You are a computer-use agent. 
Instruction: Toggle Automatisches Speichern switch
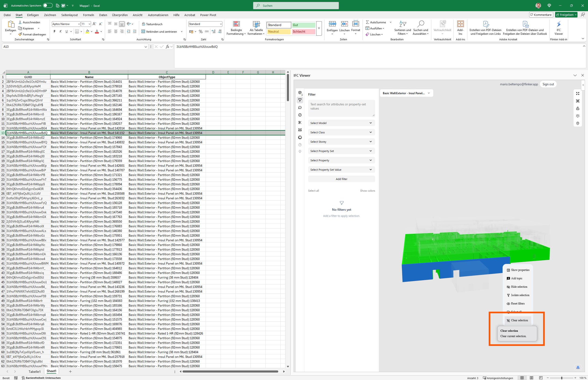point(48,5)
